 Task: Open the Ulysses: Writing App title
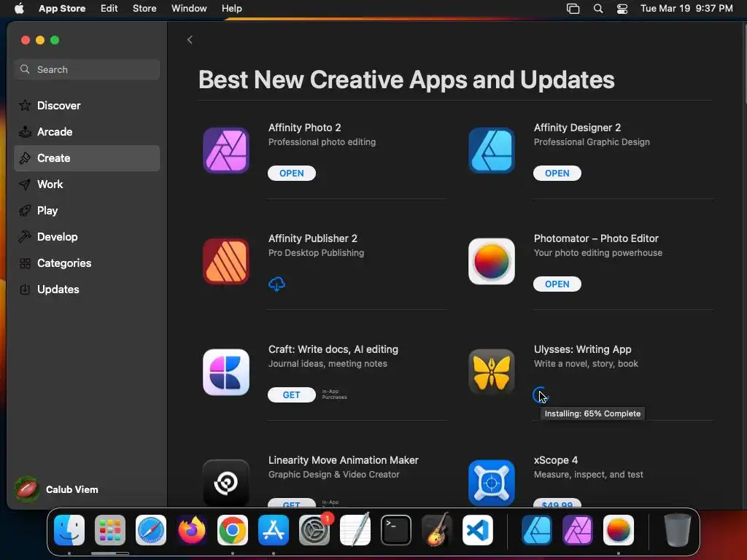coord(582,349)
